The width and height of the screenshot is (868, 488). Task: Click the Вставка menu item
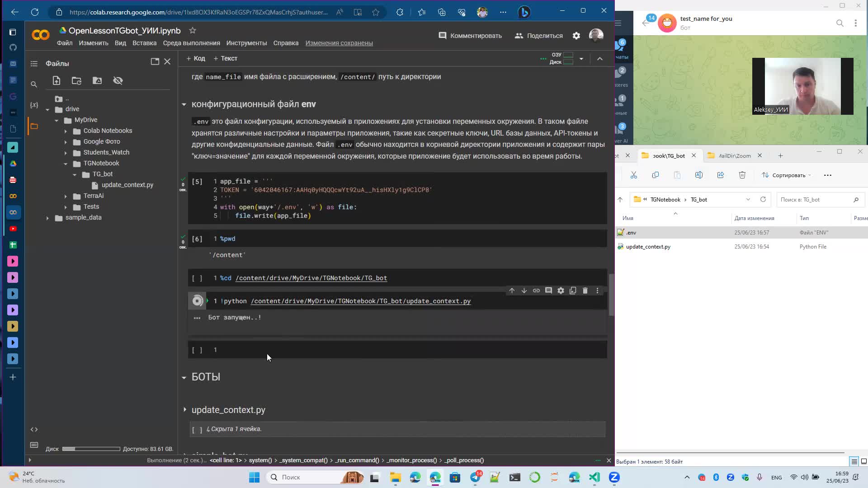144,43
